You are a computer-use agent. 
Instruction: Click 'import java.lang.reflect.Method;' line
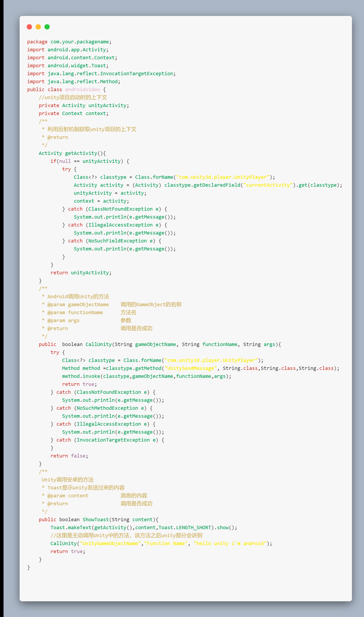click(74, 81)
